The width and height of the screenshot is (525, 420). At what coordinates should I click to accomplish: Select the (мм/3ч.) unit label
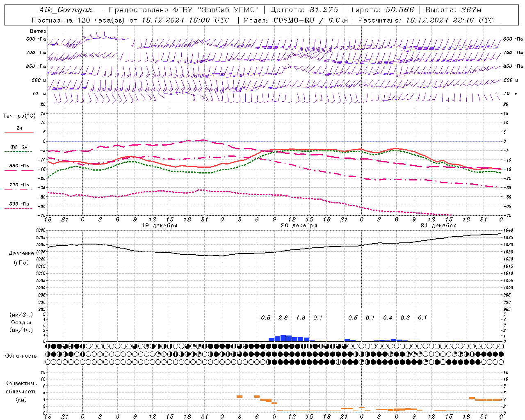(x=21, y=315)
